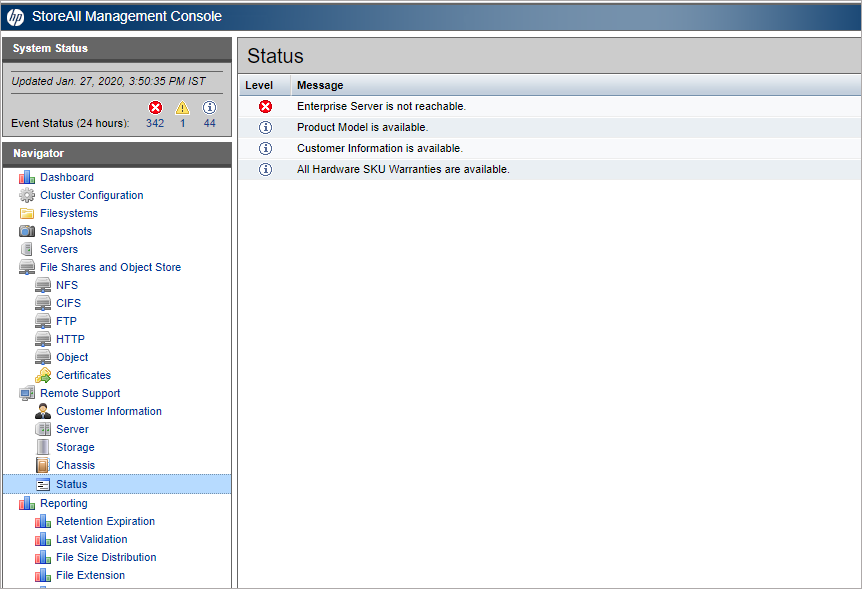Collapse the Remote Support tree node
This screenshot has height=589, width=862.
27,393
